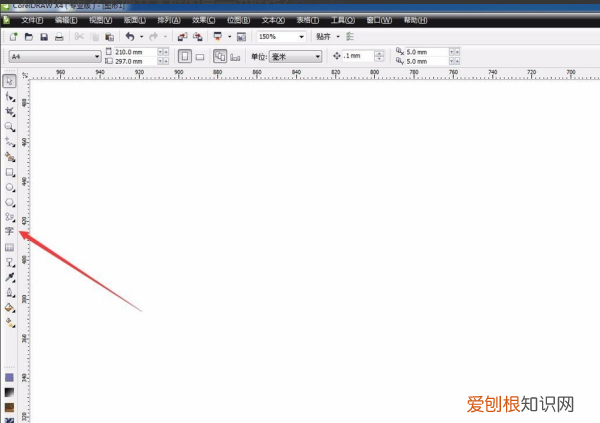Toggle landscape page orientation
The width and height of the screenshot is (600, 423).
(200, 57)
